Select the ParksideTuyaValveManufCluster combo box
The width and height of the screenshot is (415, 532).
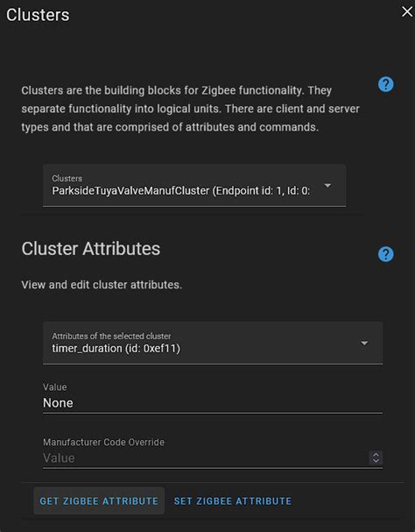(194, 185)
